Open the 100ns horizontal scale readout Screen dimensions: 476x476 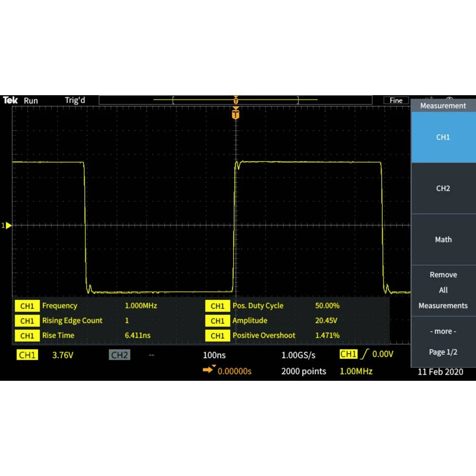214,355
